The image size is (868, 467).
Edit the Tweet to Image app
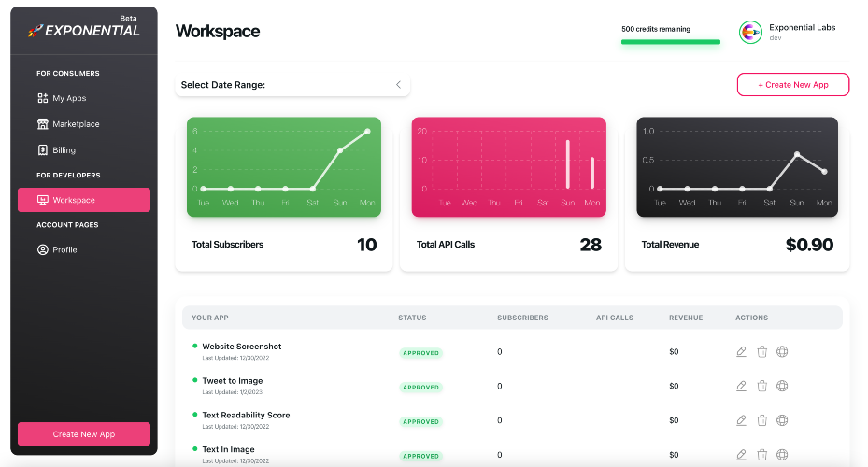click(741, 386)
